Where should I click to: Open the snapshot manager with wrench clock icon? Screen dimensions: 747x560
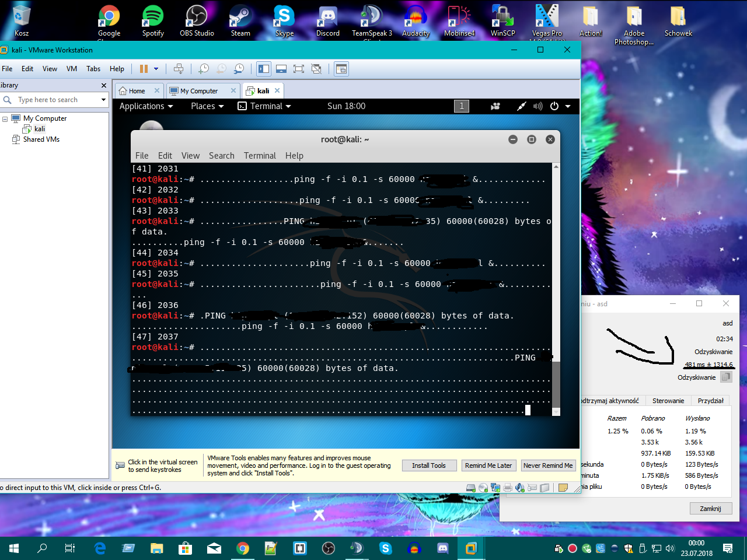239,69
